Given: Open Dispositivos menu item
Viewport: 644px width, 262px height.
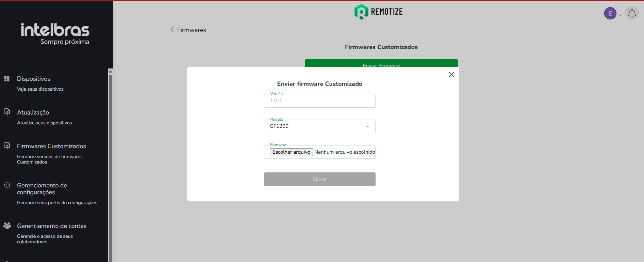Looking at the screenshot, I should 34,79.
